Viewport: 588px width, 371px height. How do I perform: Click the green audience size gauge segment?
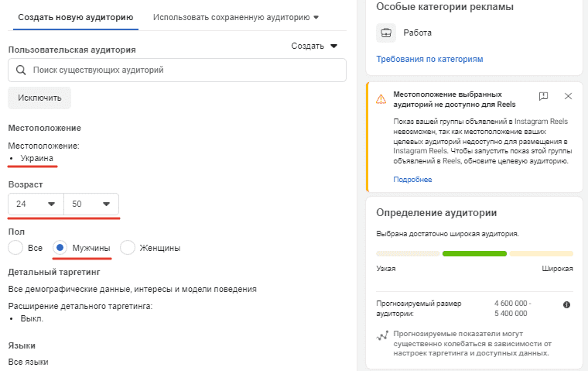474,253
